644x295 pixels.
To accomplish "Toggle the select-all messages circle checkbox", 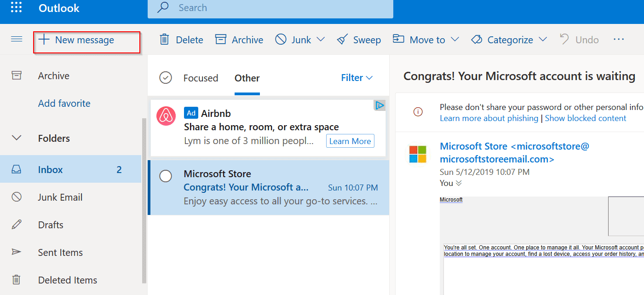I will coord(166,78).
